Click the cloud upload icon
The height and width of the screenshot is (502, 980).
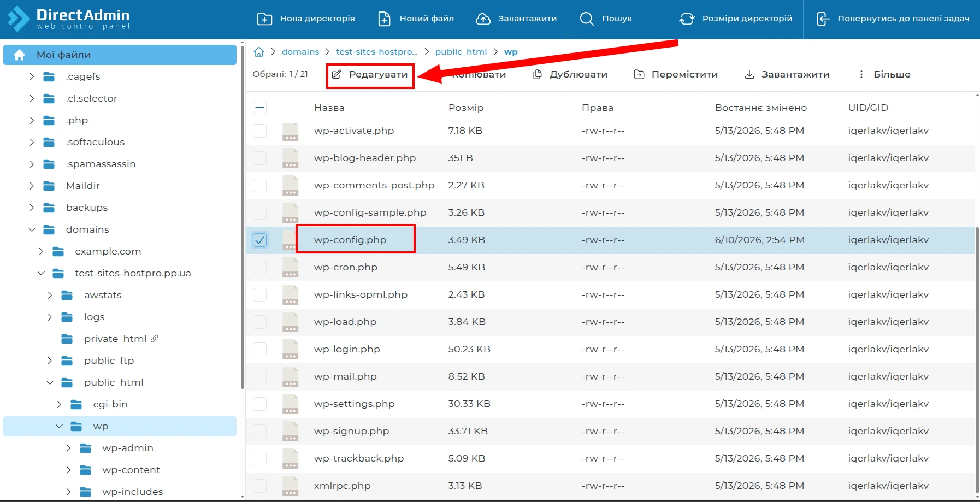coord(483,19)
